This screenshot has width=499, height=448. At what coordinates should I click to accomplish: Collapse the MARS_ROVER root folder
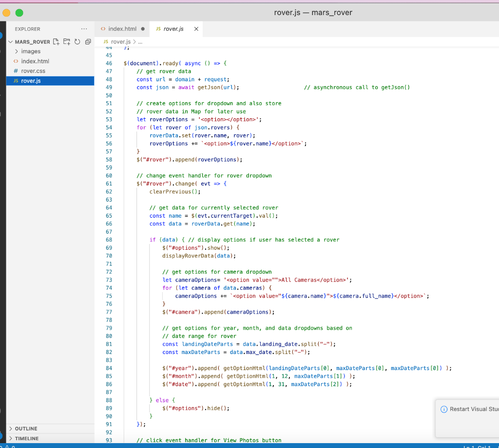pyautogui.click(x=11, y=42)
